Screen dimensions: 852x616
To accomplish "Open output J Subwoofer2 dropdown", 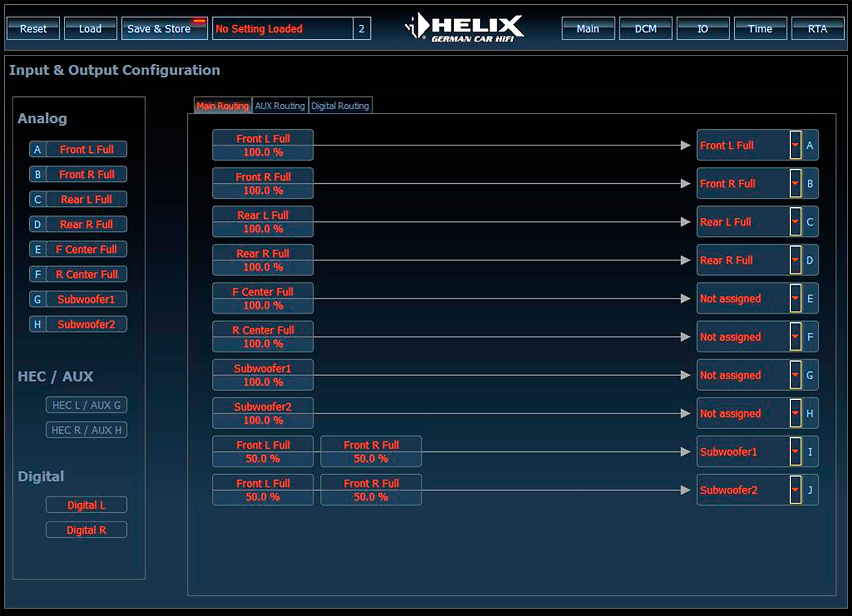I will pyautogui.click(x=795, y=490).
